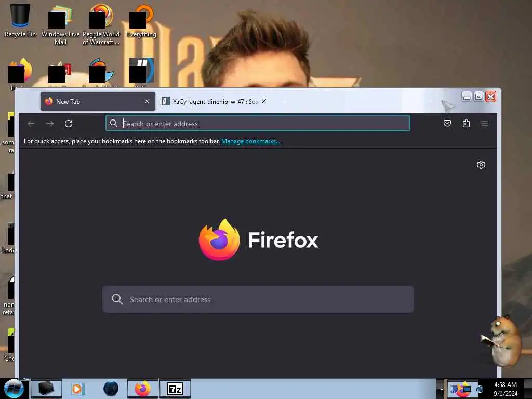Open the new tab personalize gear icon

481,165
